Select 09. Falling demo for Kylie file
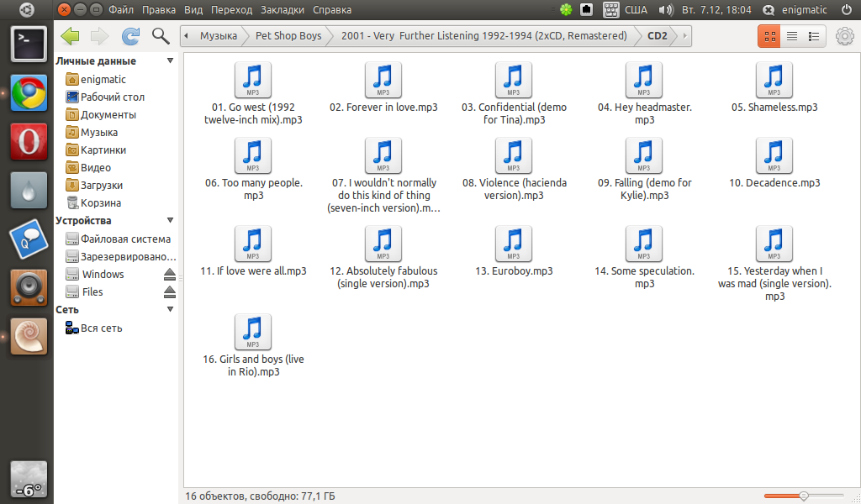 pyautogui.click(x=644, y=169)
